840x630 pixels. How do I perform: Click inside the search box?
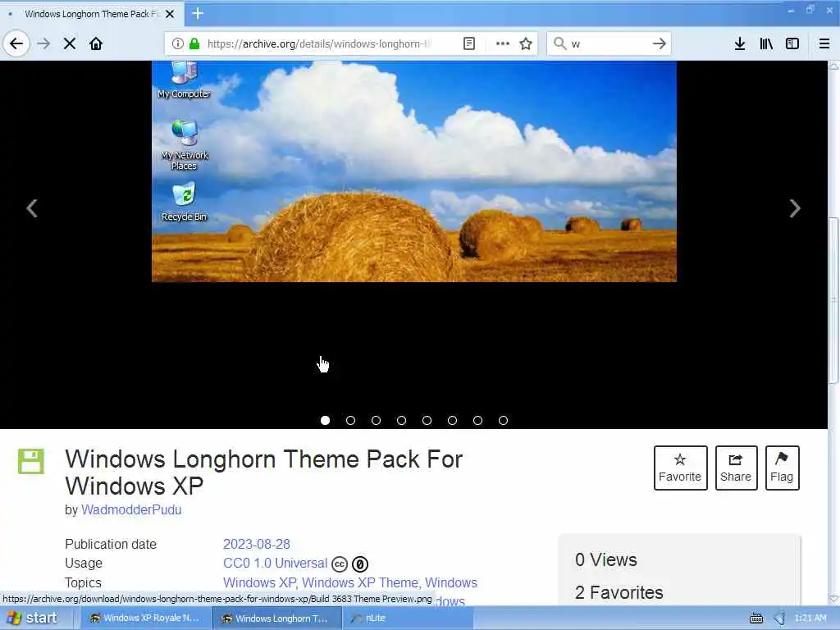click(x=608, y=43)
